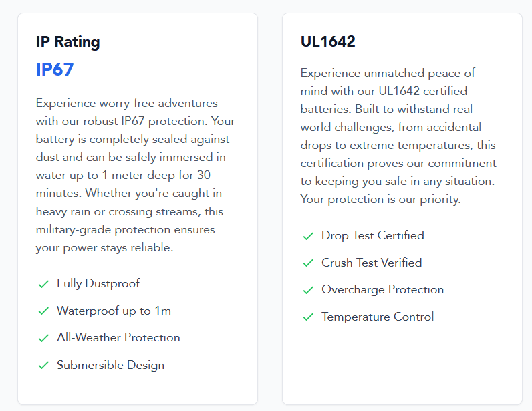Click the IP Rating card heading

tap(68, 42)
